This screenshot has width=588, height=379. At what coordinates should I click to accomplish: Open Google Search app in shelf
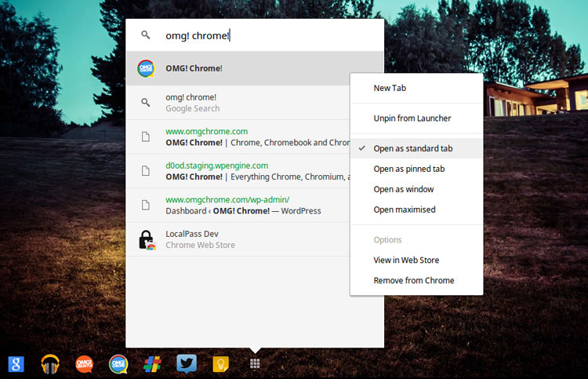point(16,364)
